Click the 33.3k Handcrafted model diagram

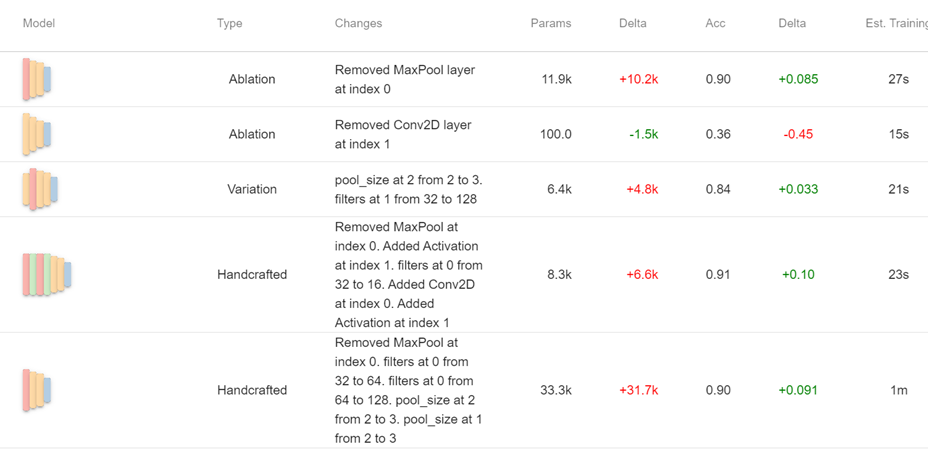(37, 389)
